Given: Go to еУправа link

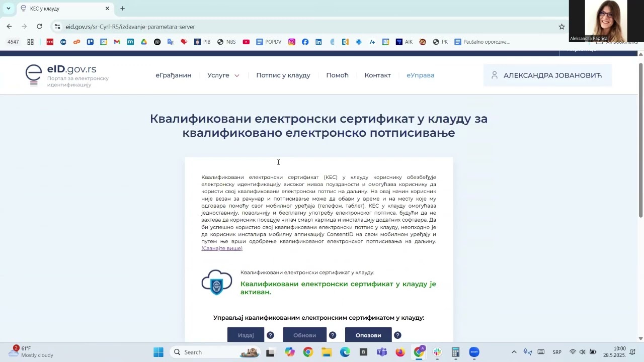Looking at the screenshot, I should (420, 75).
